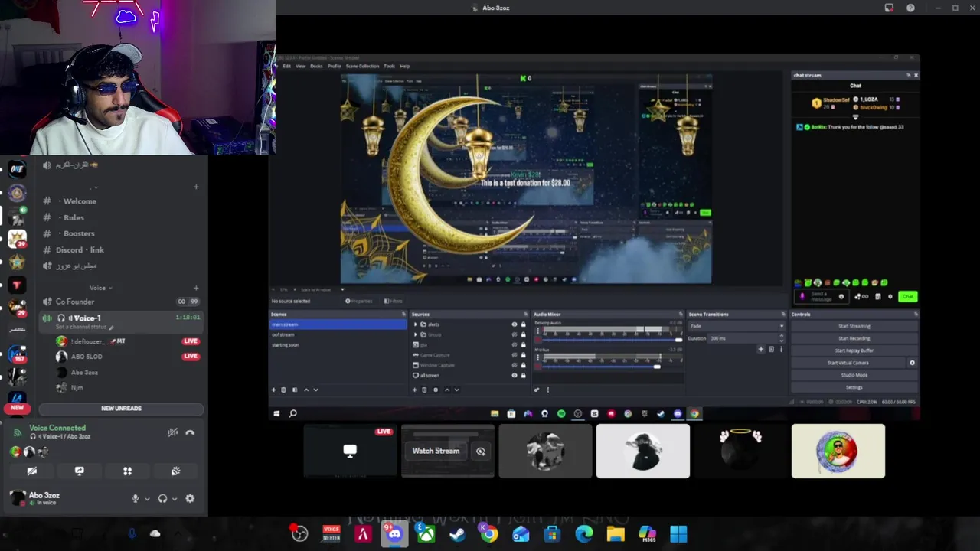The width and height of the screenshot is (980, 551).
Task: Toggle lock on all screen source
Action: (523, 375)
